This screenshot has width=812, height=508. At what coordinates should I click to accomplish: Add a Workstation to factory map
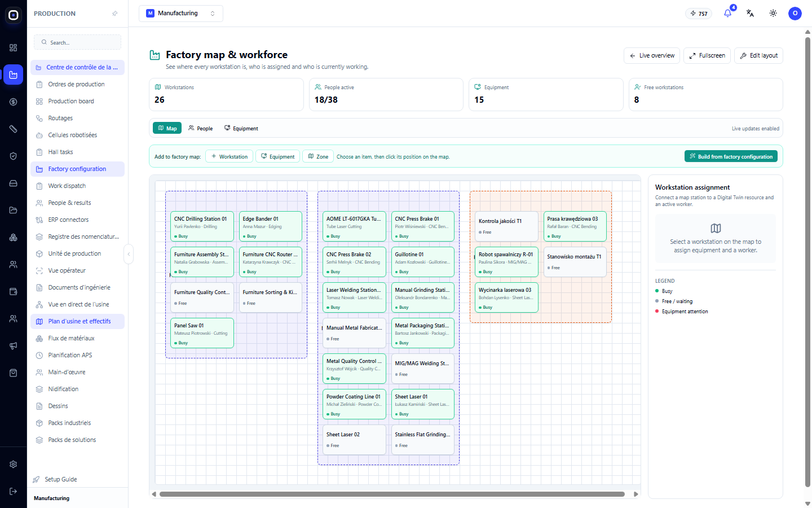click(230, 156)
